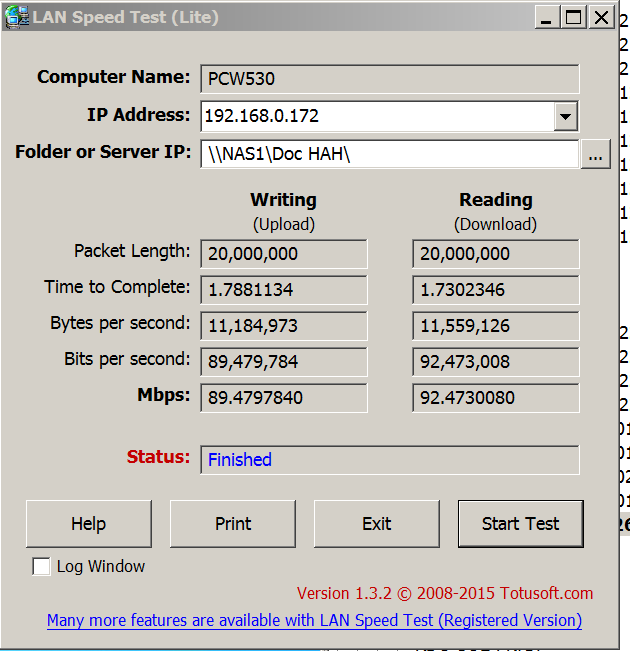Click the Folder or Server IP field
Viewport: 630px width, 651px height.
click(x=389, y=155)
